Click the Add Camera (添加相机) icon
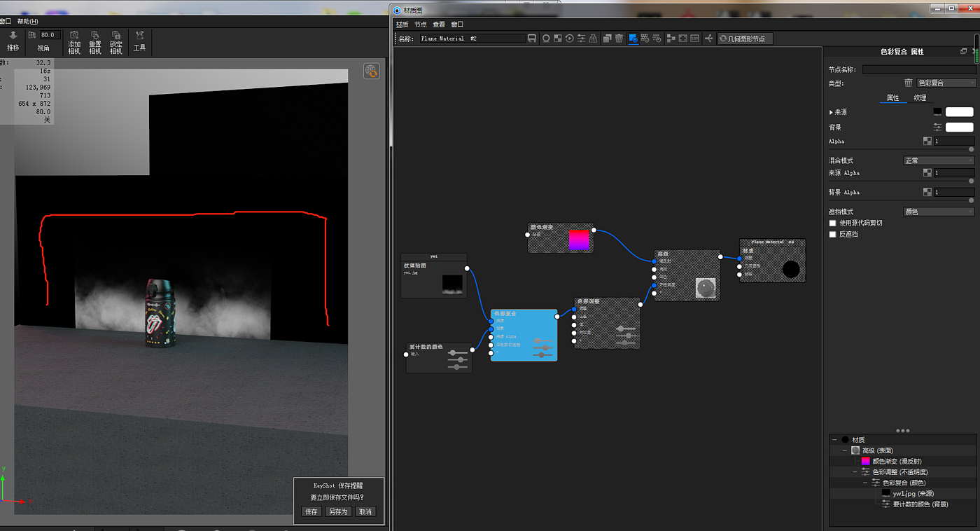Viewport: 980px width, 531px height. [74, 36]
